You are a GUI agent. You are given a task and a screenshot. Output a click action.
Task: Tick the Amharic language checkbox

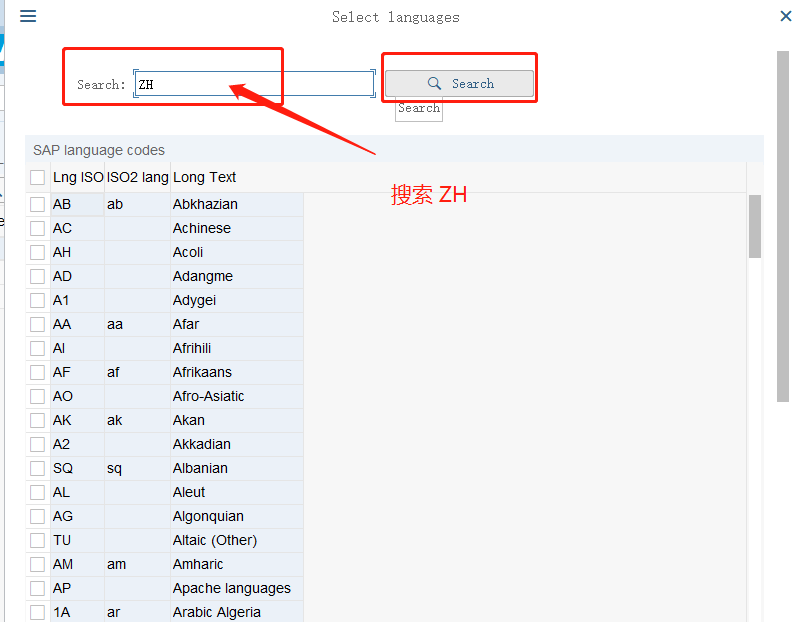38,564
